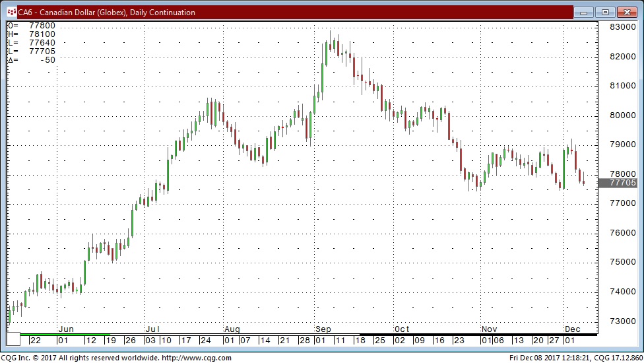Click the date 22 at start of time axis

tap(36, 340)
